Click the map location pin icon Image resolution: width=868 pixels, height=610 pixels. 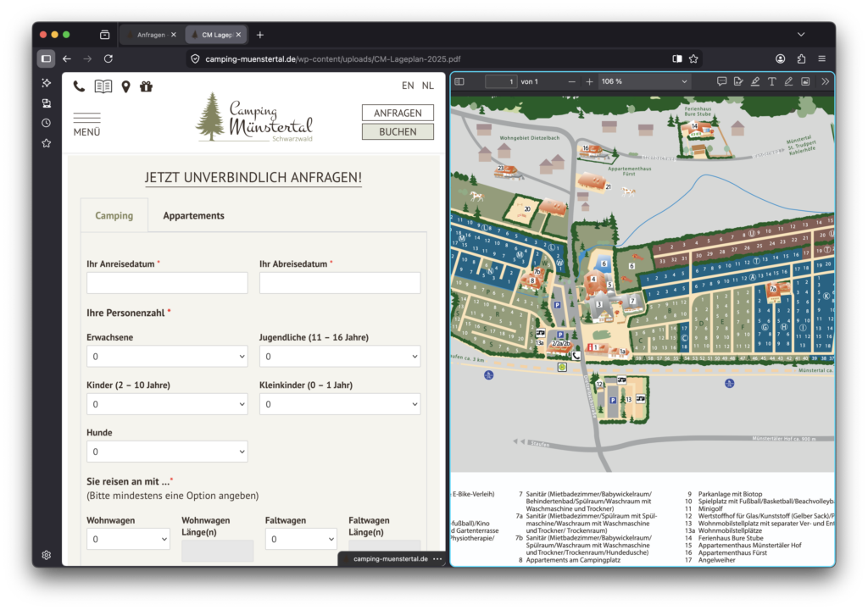(125, 86)
